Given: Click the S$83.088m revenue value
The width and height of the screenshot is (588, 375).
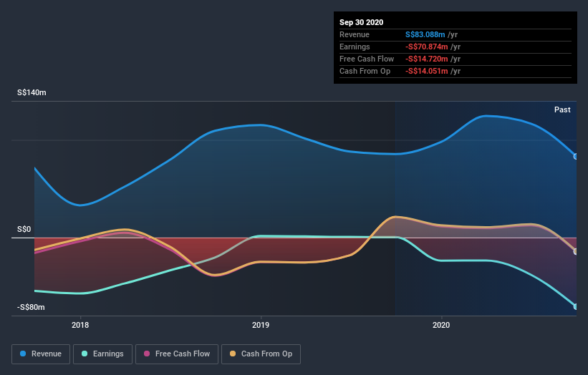Looking at the screenshot, I should [425, 34].
